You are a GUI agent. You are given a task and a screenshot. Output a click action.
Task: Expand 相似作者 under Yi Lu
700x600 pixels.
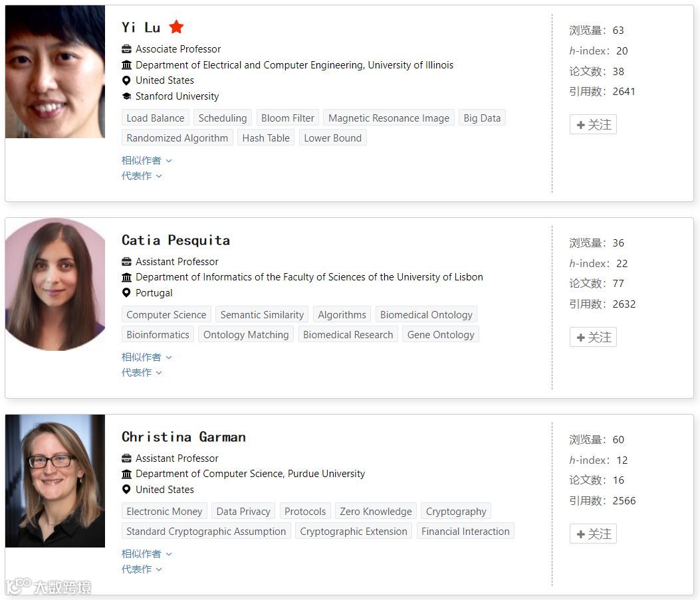[x=146, y=161]
